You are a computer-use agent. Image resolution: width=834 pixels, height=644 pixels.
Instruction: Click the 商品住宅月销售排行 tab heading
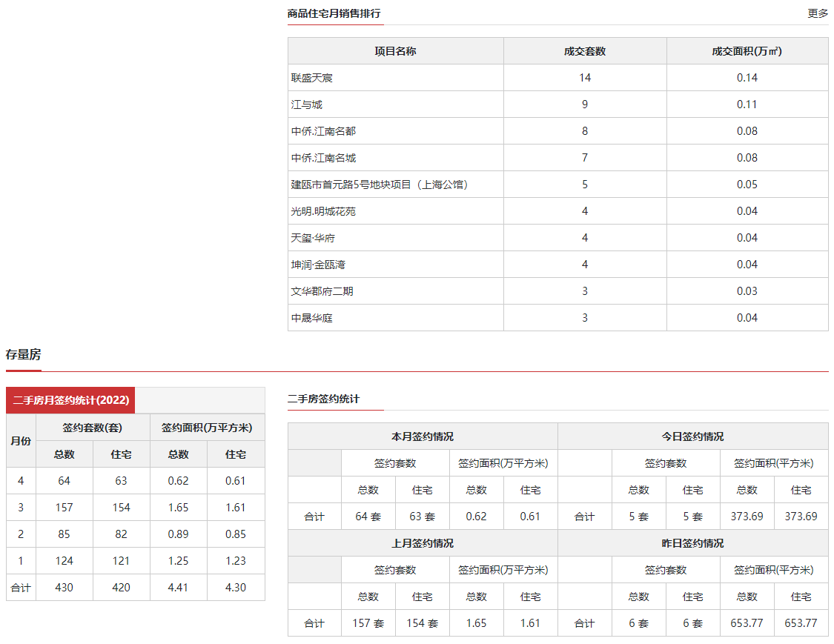(334, 13)
